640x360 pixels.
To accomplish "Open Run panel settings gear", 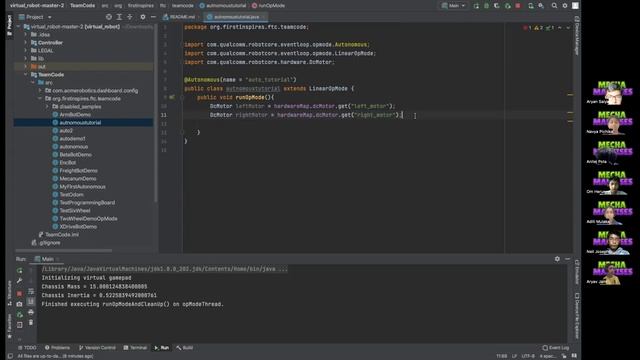I will pyautogui.click(x=557, y=259).
